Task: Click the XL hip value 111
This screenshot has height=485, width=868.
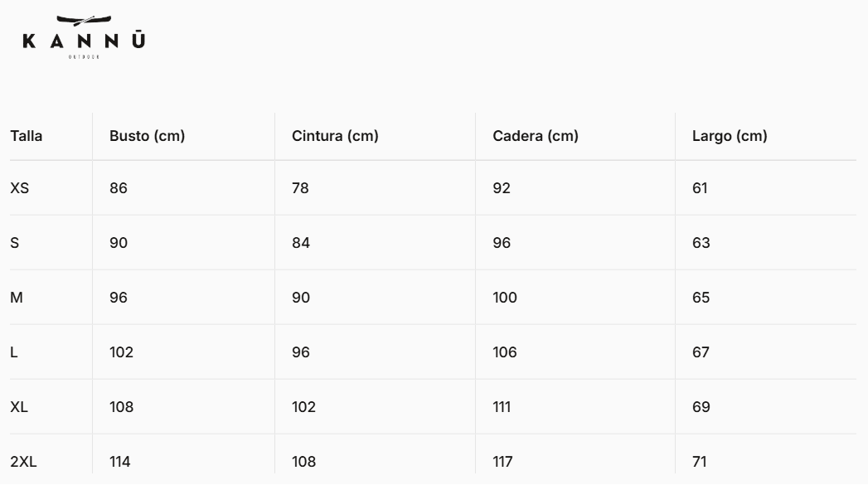Action: (x=502, y=407)
